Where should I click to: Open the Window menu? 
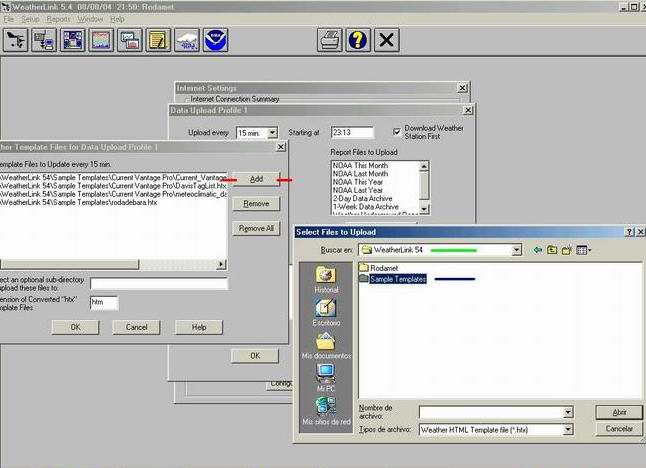click(x=90, y=19)
